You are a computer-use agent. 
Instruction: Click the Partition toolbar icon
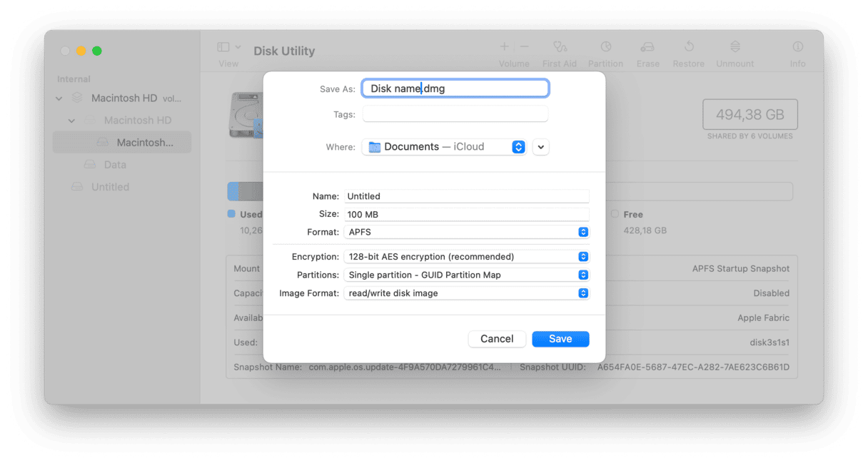(605, 47)
